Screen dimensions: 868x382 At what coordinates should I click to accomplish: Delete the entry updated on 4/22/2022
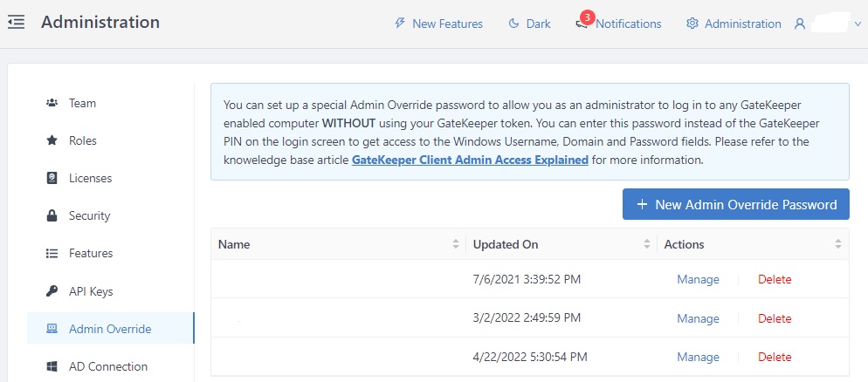click(x=775, y=357)
